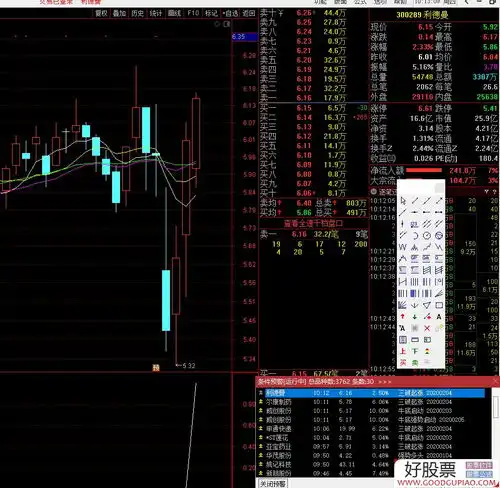Select the green 下 marker icon
Image resolution: width=500 pixels, height=488 pixels.
point(415,351)
